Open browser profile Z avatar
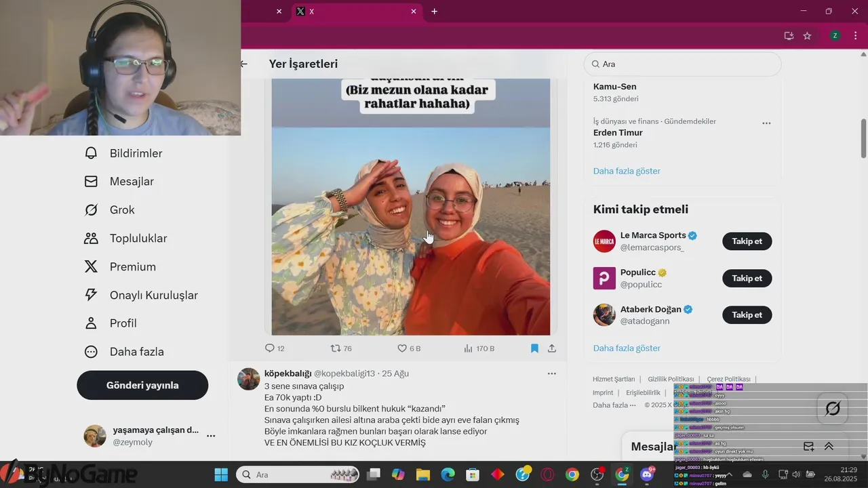This screenshot has width=868, height=488. click(835, 36)
